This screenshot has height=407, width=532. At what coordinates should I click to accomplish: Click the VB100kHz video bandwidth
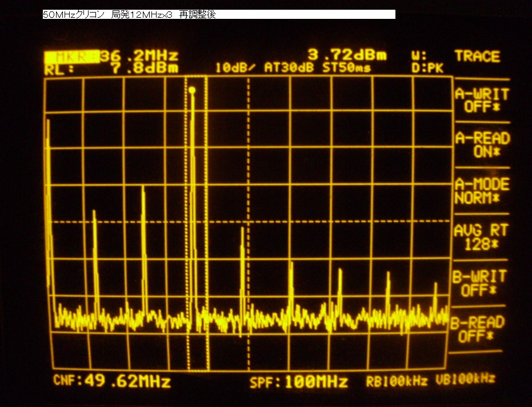coord(465,379)
